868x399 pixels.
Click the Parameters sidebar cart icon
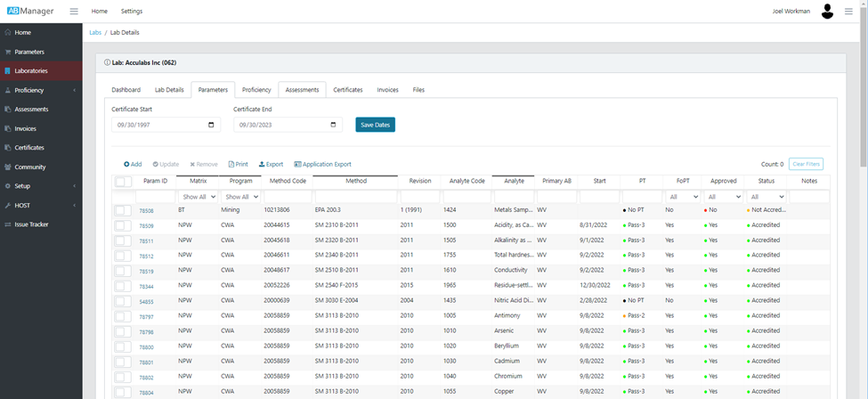pyautogui.click(x=8, y=52)
